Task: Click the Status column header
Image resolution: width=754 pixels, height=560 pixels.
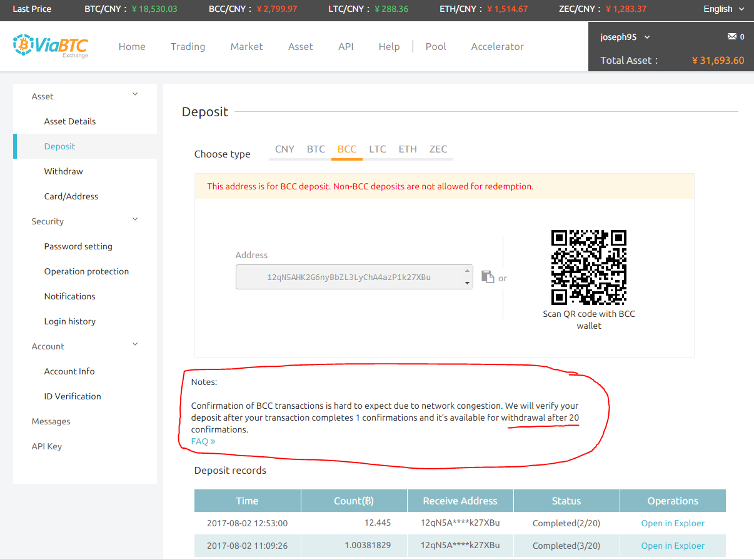Action: 566,501
